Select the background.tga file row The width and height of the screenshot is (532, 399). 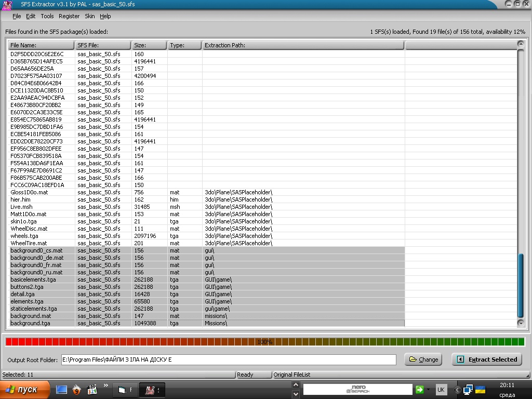[206, 323]
